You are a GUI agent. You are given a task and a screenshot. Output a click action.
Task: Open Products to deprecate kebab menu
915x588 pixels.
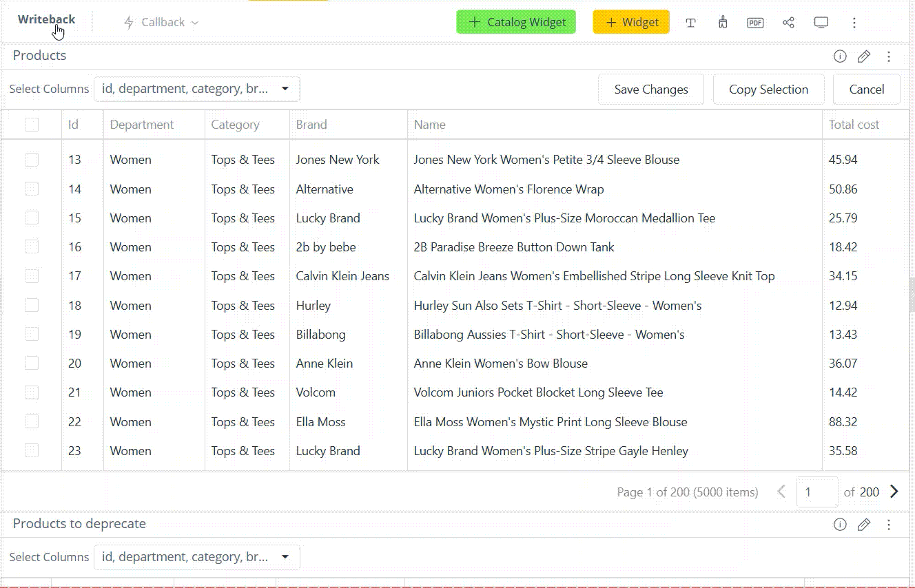[889, 525]
